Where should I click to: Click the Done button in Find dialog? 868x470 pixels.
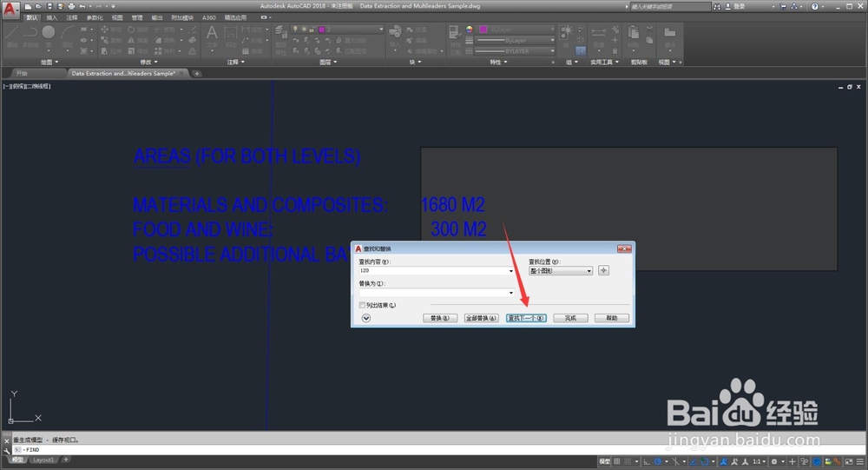(570, 318)
